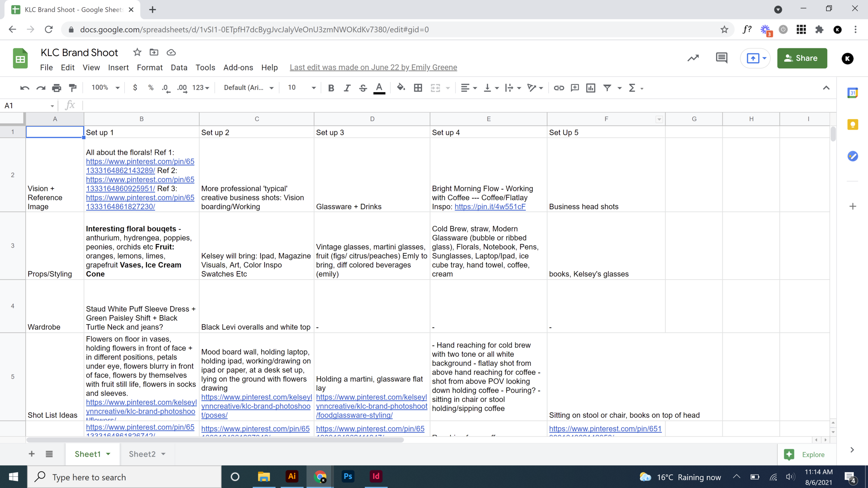Click the print icon
This screenshot has width=868, height=488.
tap(57, 88)
